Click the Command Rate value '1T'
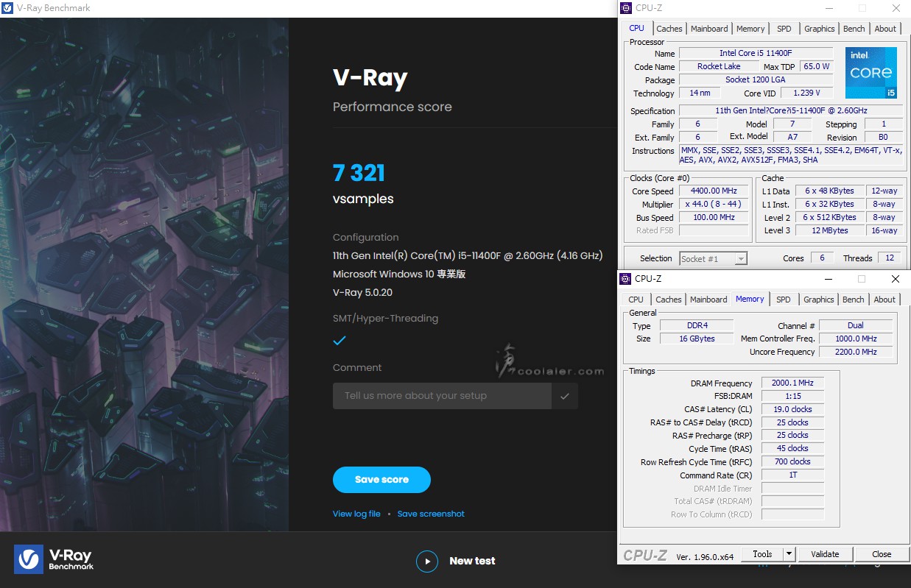 (x=792, y=475)
